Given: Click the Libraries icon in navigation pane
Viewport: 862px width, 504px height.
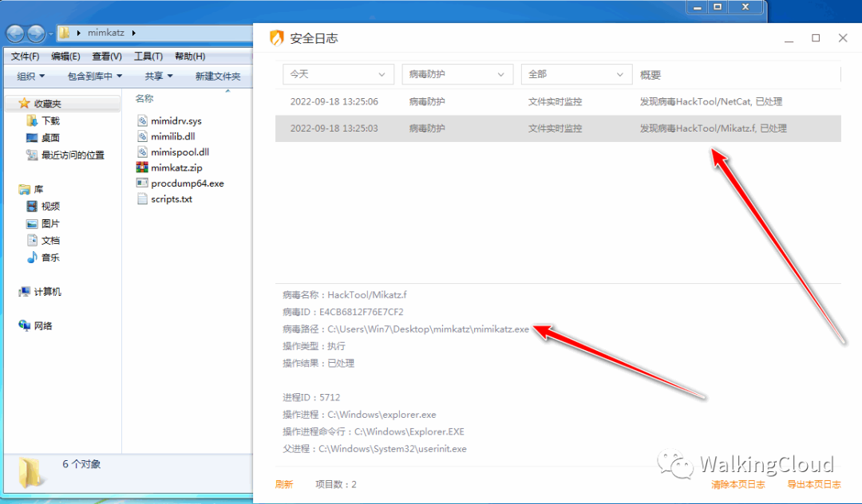Looking at the screenshot, I should pyautogui.click(x=24, y=190).
